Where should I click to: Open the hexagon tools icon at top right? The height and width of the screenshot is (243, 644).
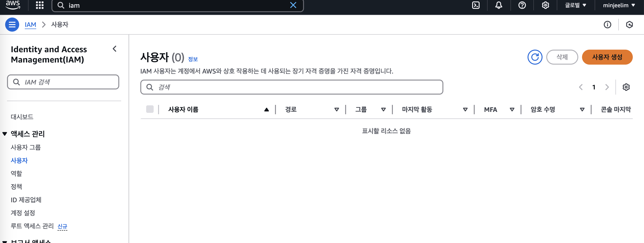629,25
